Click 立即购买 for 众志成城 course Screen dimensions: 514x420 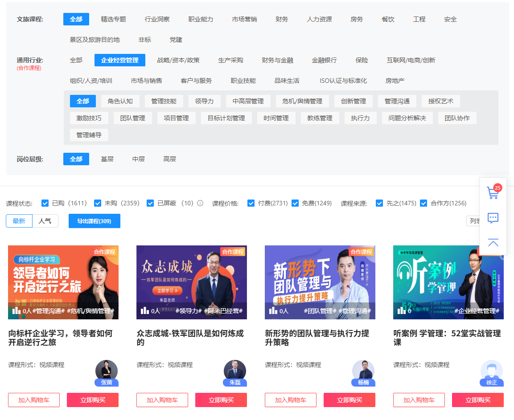coord(221,400)
